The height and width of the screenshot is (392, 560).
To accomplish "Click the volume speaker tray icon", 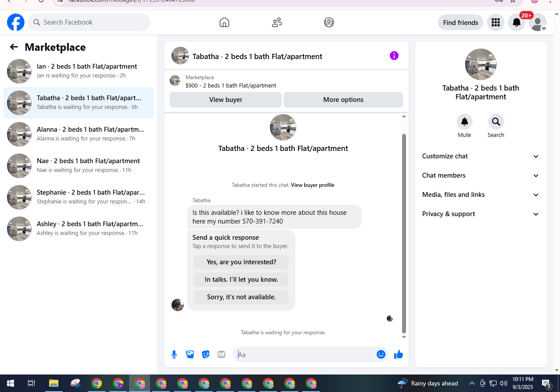I will click(x=504, y=384).
